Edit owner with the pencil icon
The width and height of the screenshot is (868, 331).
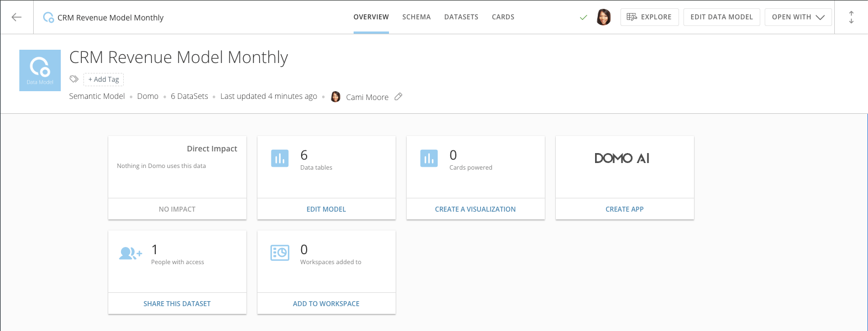coord(398,97)
